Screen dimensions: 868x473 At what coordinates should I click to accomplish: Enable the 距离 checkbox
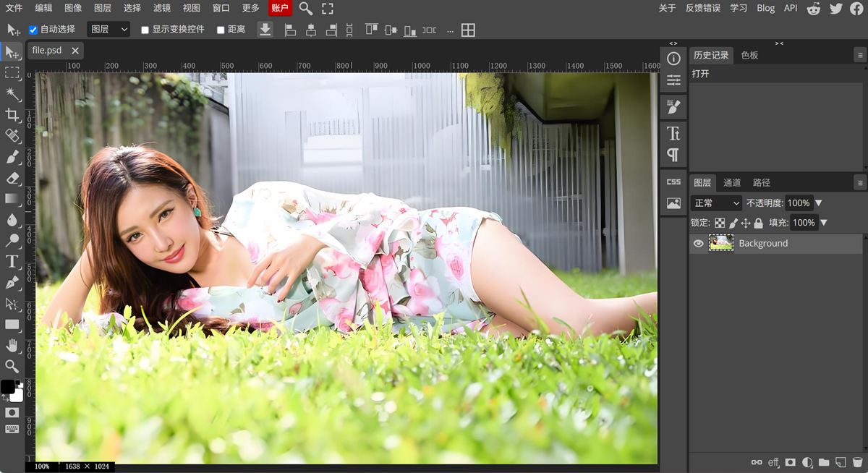coord(221,30)
